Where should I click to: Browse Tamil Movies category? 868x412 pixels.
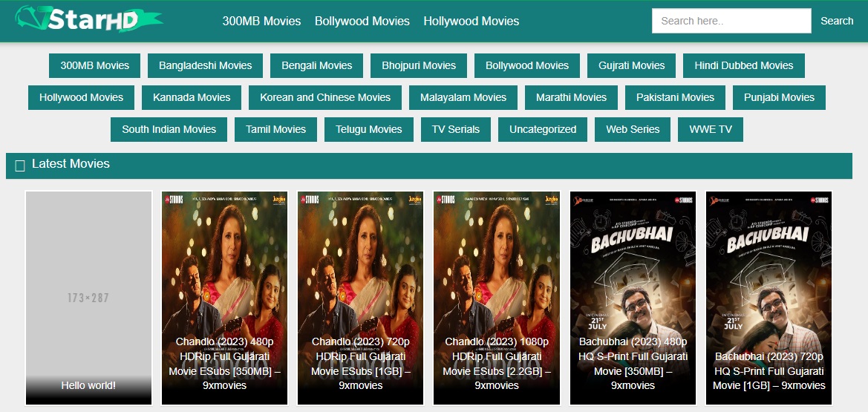275,130
